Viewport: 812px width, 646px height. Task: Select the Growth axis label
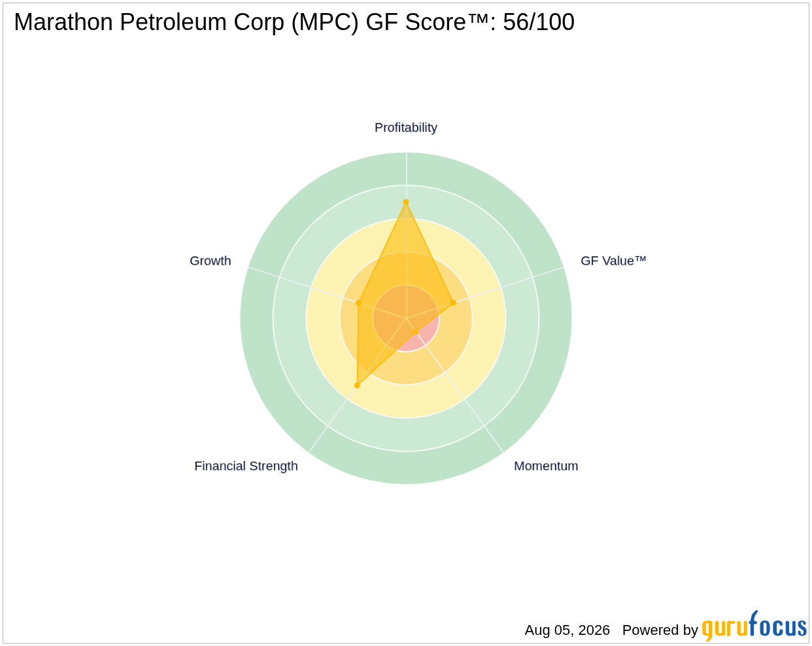tap(211, 261)
